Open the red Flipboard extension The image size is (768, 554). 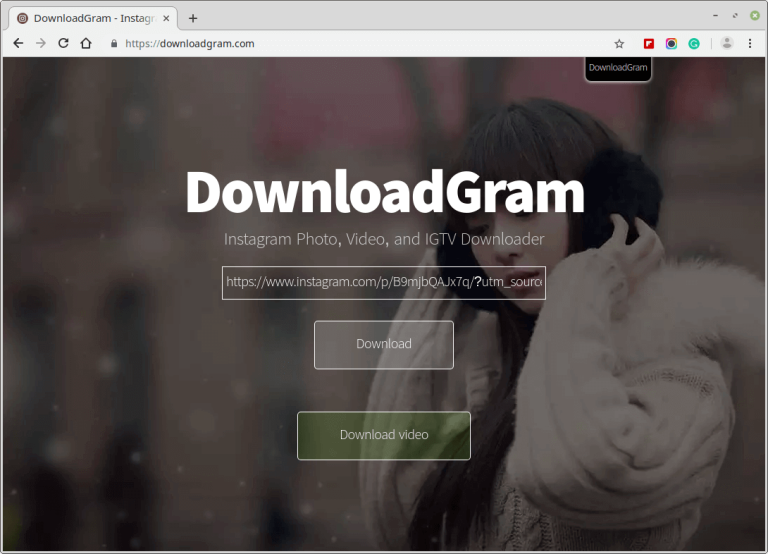click(x=649, y=44)
